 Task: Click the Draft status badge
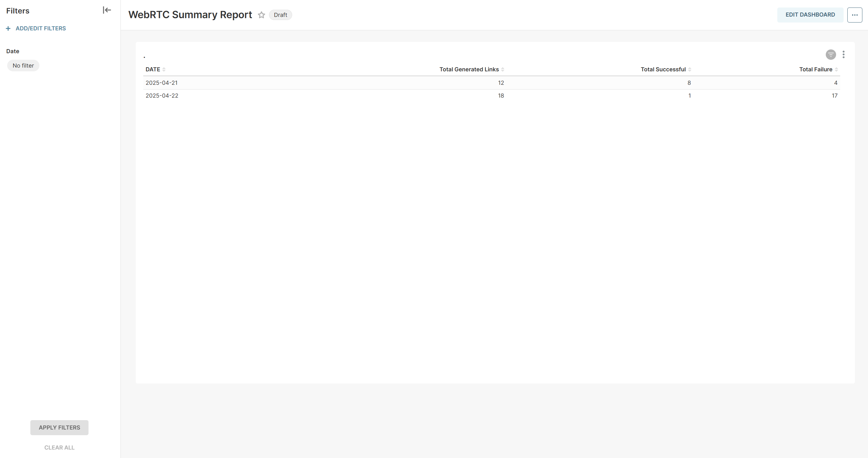tap(280, 15)
